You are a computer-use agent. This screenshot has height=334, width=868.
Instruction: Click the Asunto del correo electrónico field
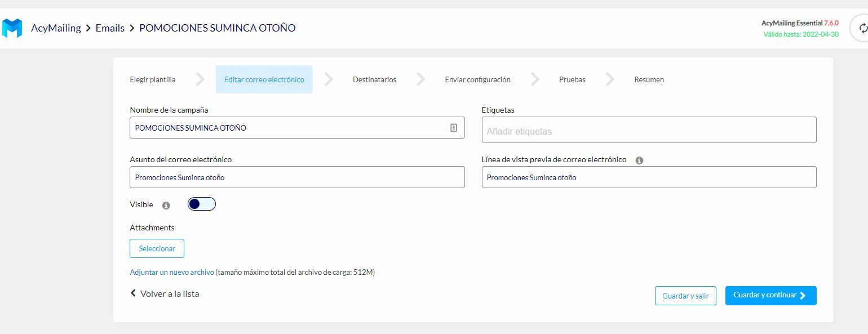(297, 177)
